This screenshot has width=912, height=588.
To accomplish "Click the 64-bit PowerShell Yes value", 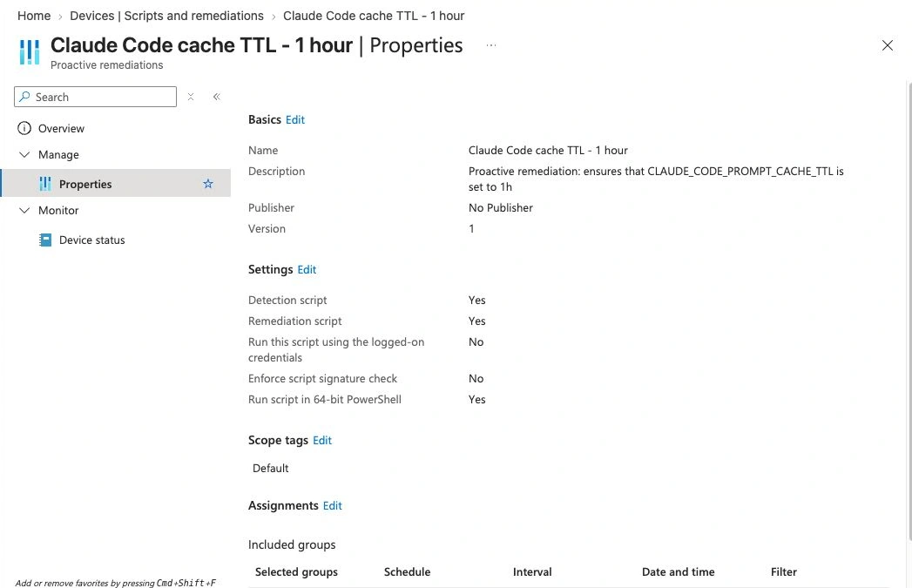I will coord(477,400).
